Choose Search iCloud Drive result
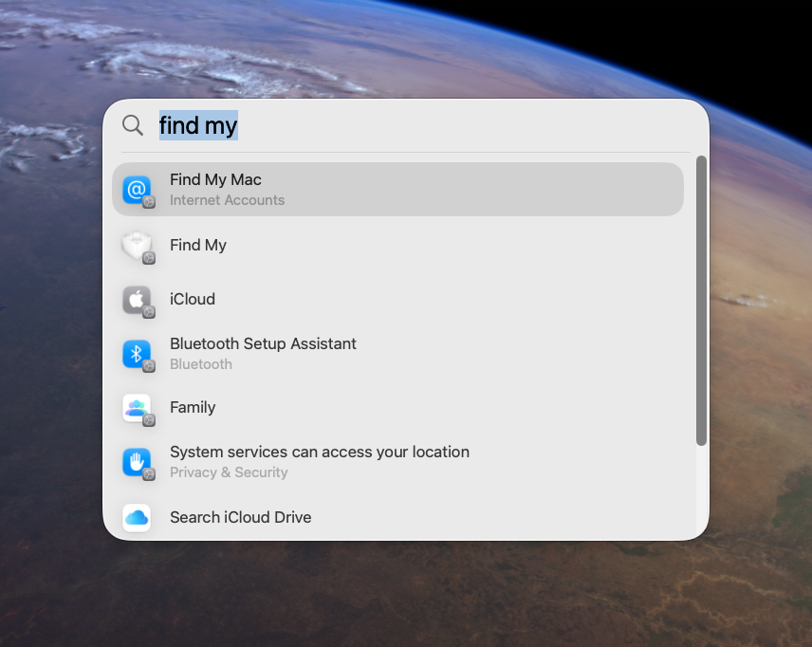 click(x=397, y=517)
